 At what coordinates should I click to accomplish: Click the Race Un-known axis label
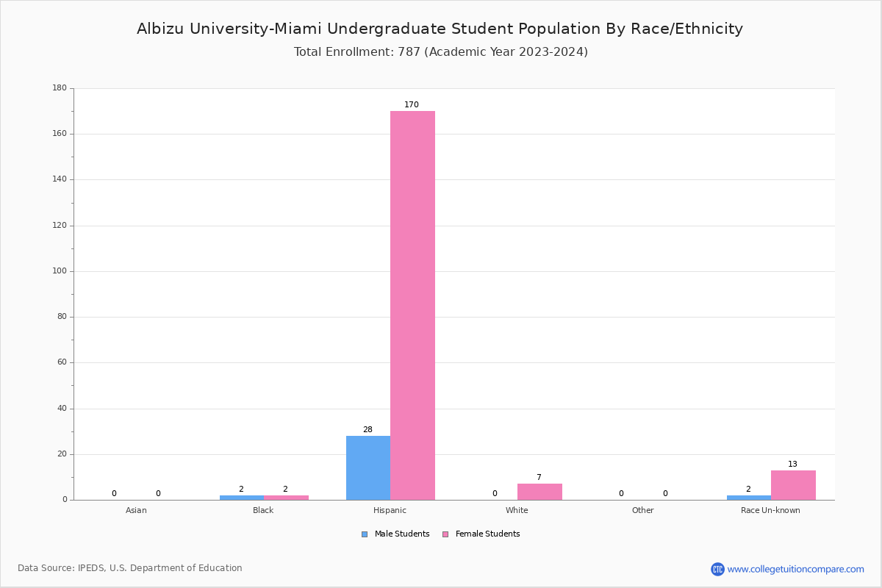pyautogui.click(x=770, y=510)
